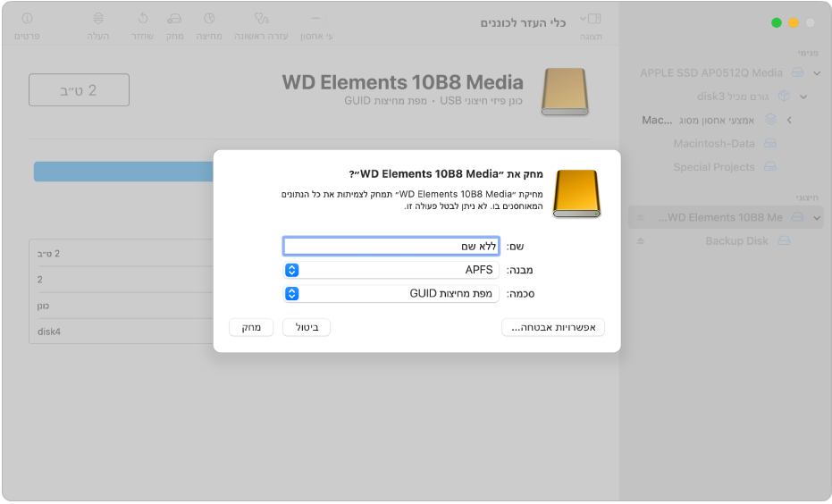832x504 pixels.
Task: Open the Format dropdown showing APFS
Action: point(391,270)
